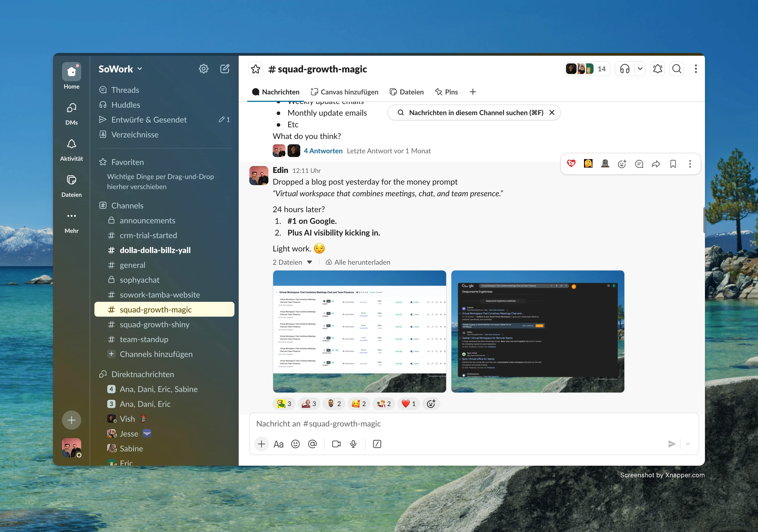Open DMs from the left rail
Viewport: 758px width, 532px height.
71,114
